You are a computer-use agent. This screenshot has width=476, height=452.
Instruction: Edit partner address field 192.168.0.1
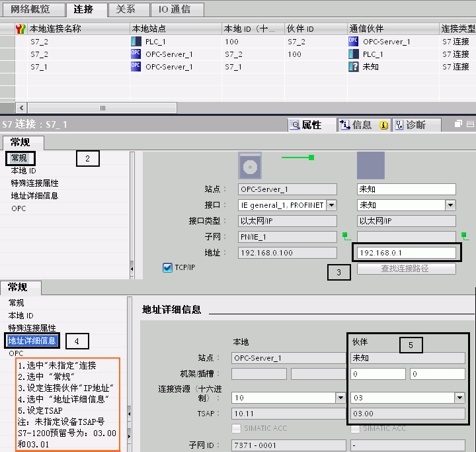(407, 253)
